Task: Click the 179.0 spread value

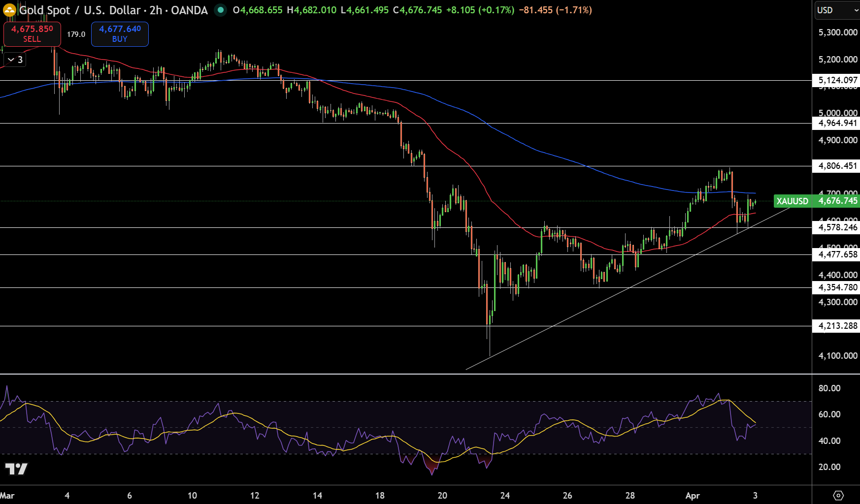Action: pos(76,34)
